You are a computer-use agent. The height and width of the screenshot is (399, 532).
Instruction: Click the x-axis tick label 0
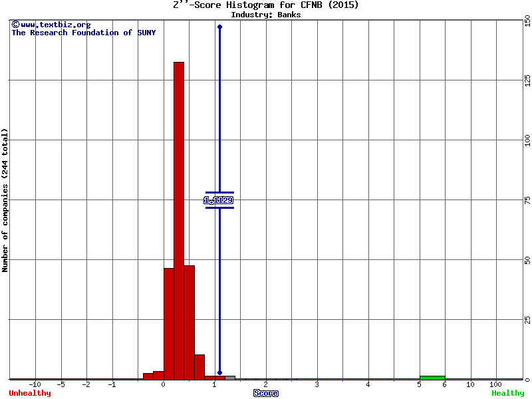(x=163, y=384)
